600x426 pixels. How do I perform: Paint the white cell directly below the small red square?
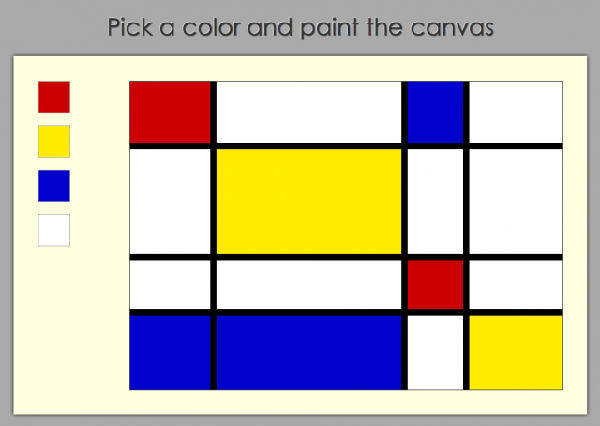click(x=435, y=352)
